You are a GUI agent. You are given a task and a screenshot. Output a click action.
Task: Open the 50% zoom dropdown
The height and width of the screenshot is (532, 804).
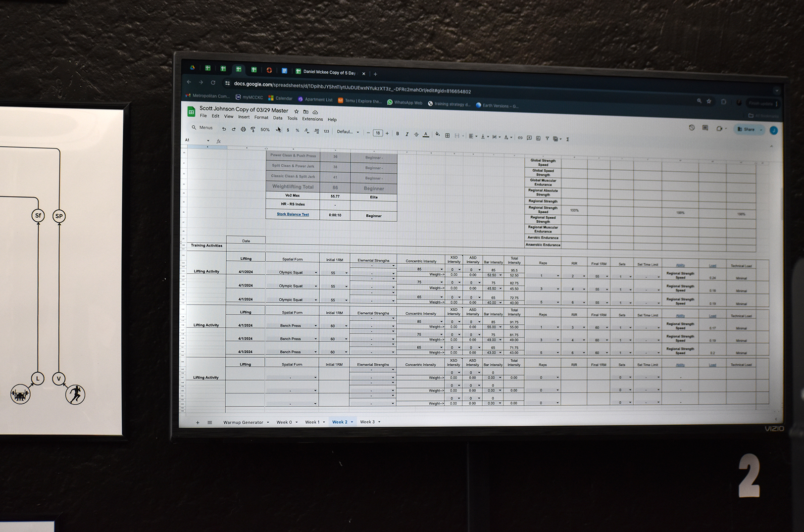click(265, 130)
